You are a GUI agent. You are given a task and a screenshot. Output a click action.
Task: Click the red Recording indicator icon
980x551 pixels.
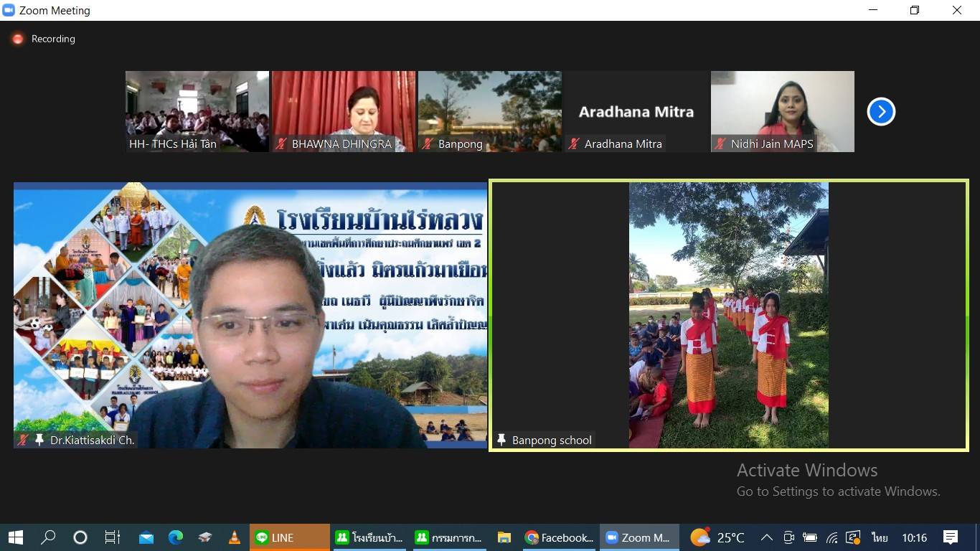pos(18,39)
